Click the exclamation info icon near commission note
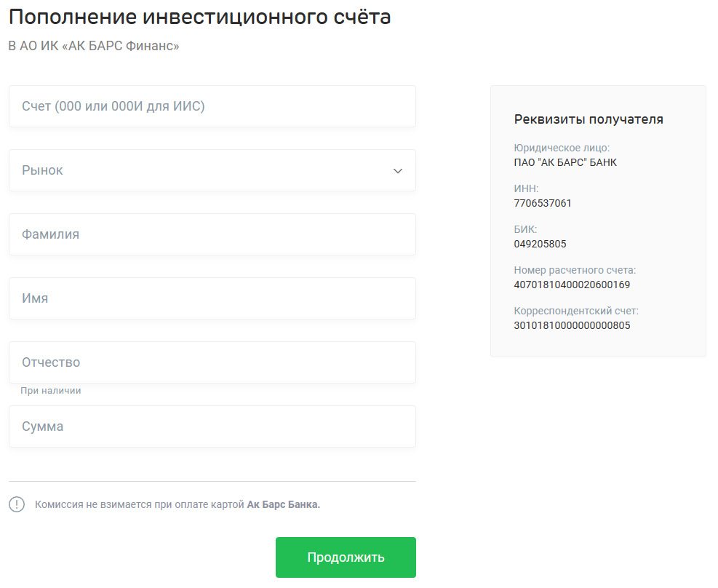Image resolution: width=718 pixels, height=588 pixels. [17, 504]
